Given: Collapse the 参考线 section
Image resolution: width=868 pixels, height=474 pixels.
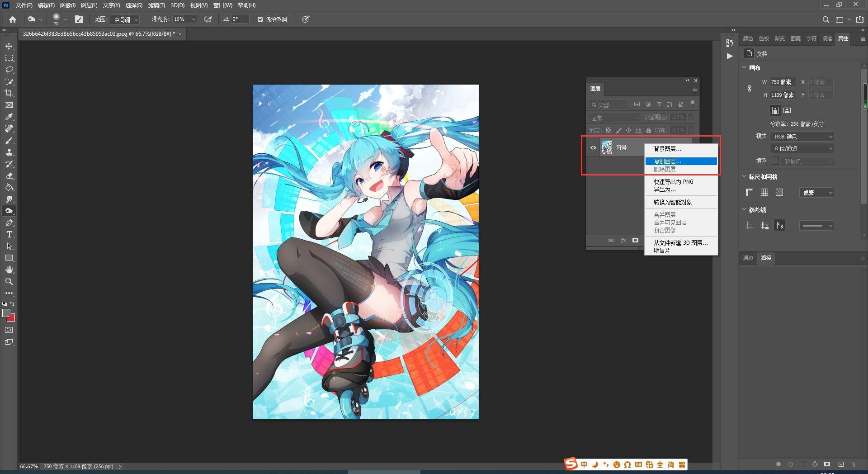Looking at the screenshot, I should pos(745,209).
